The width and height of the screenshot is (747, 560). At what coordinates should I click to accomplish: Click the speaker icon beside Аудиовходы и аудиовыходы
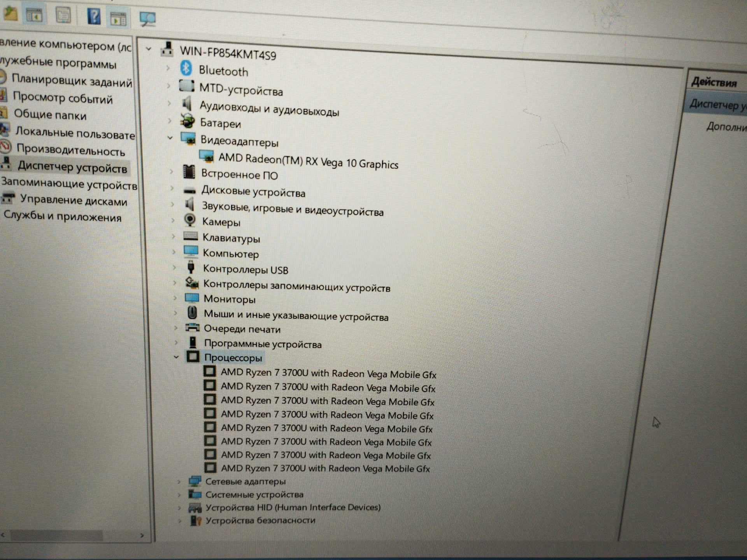pos(187,103)
